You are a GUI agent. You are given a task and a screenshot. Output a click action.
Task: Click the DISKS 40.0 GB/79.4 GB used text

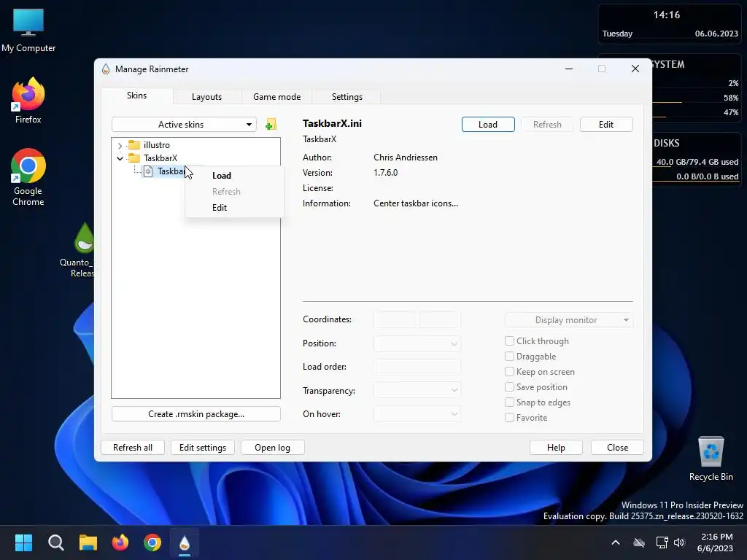(697, 162)
